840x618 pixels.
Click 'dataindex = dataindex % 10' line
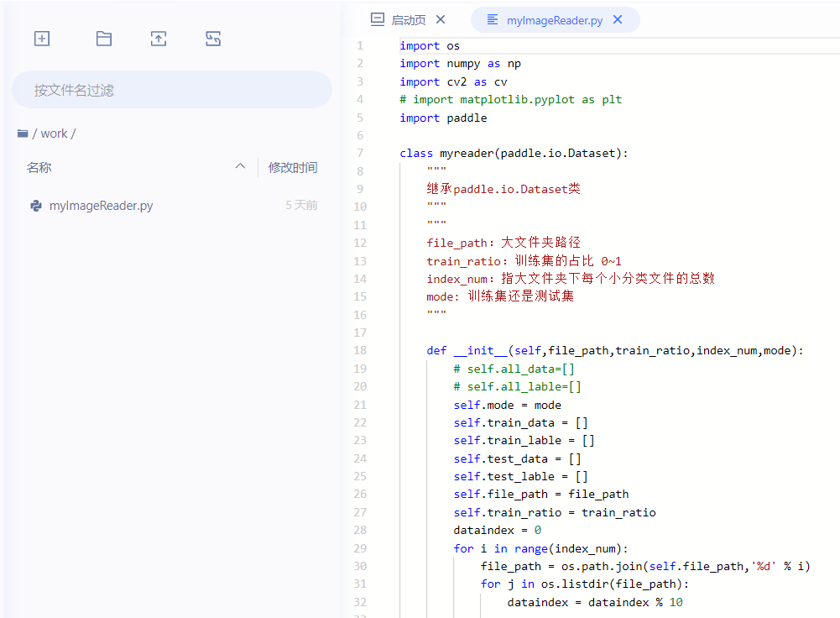click(x=595, y=602)
